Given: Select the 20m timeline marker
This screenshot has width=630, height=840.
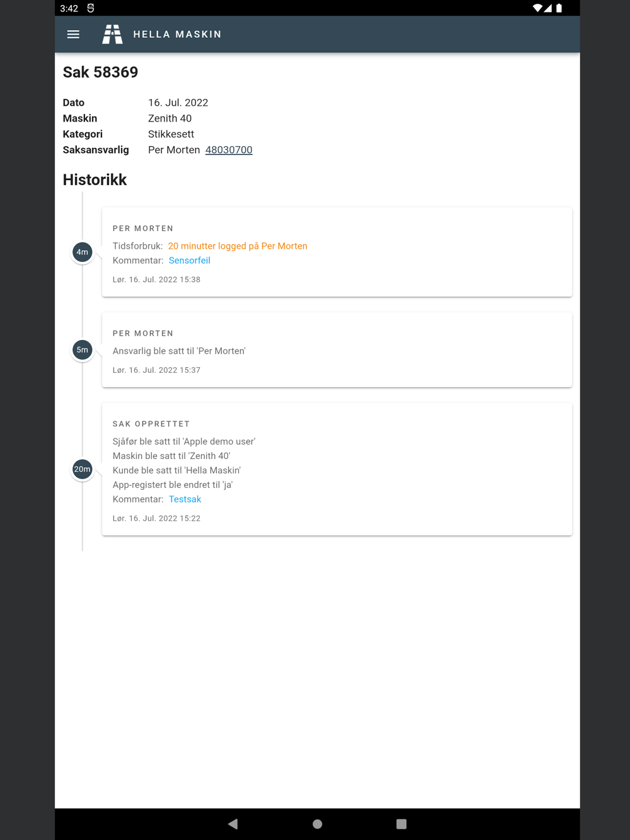Looking at the screenshot, I should coord(83,469).
